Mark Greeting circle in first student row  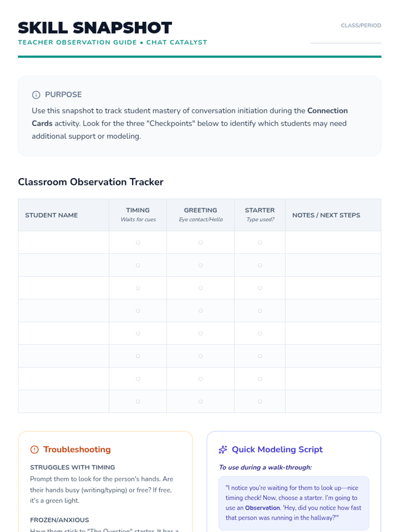[200, 243]
